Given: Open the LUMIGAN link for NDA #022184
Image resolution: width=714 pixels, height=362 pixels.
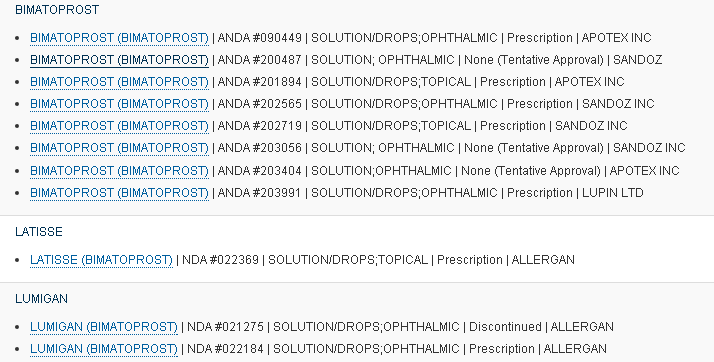Looking at the screenshot, I should 104,349.
